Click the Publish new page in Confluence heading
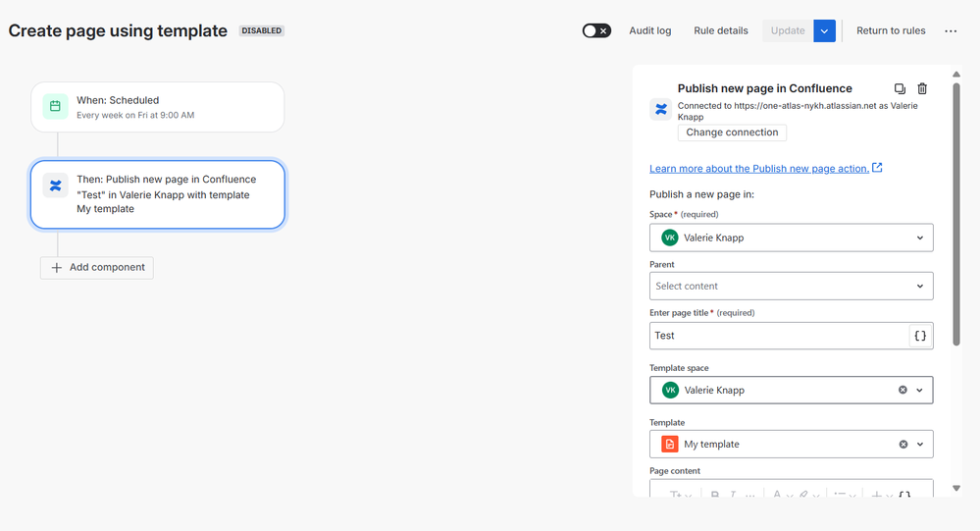This screenshot has width=980, height=531. pyautogui.click(x=765, y=88)
